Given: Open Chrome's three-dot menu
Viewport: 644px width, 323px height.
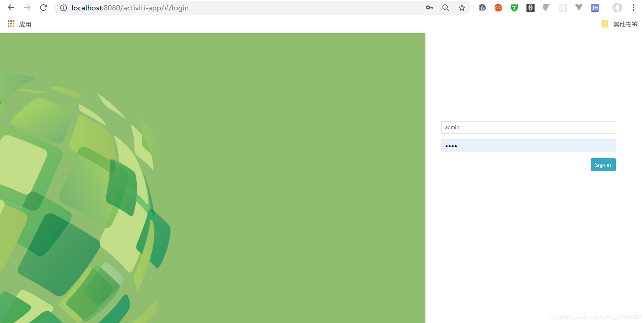Looking at the screenshot, I should point(634,8).
